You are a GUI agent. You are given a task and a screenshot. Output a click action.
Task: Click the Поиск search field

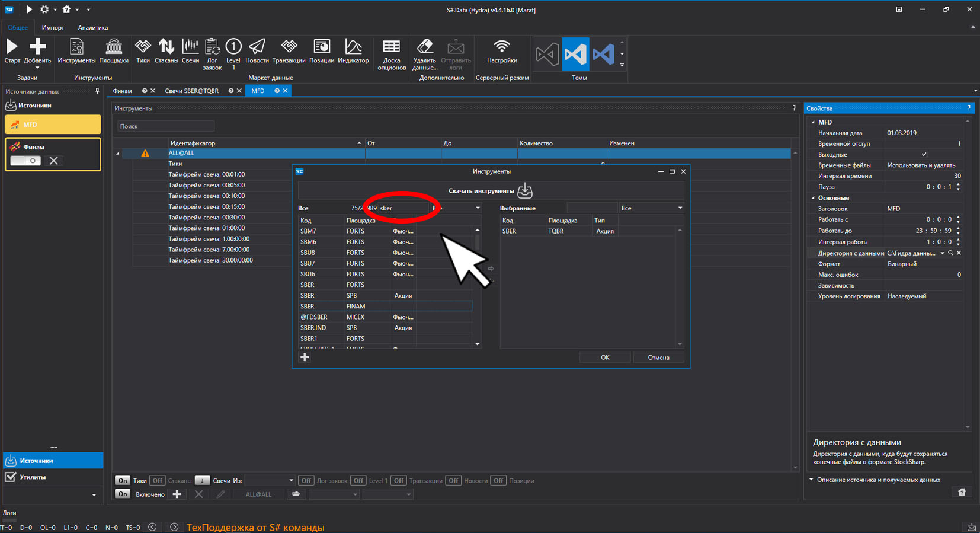click(x=166, y=126)
